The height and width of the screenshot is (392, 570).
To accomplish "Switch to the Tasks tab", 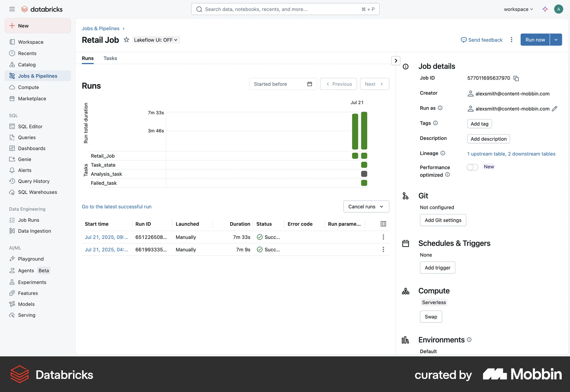I will click(x=110, y=58).
